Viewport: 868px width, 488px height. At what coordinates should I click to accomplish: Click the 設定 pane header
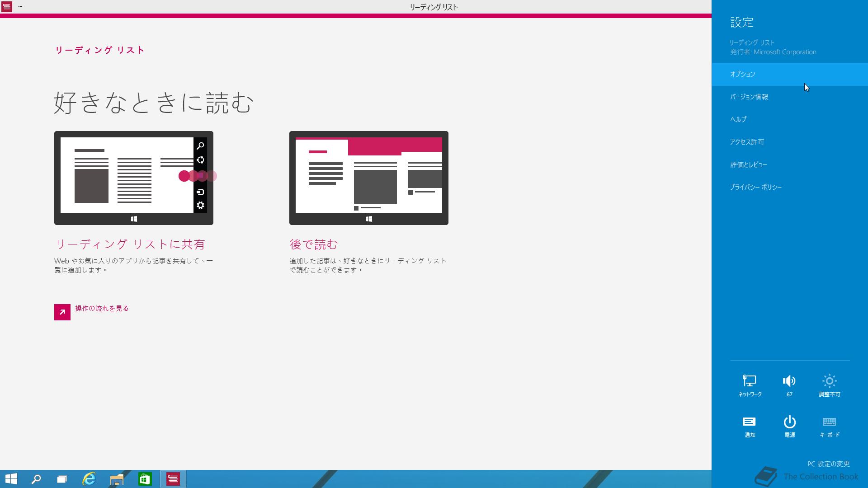tap(742, 22)
